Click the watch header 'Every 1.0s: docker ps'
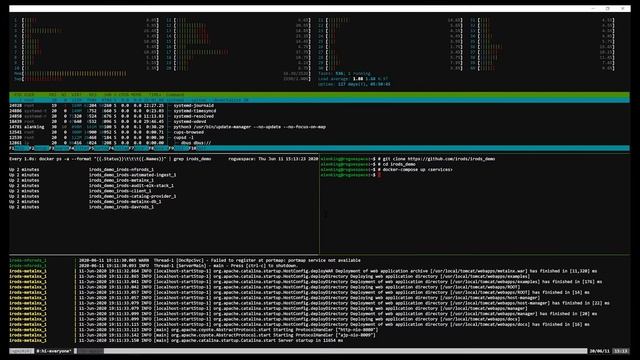The height and width of the screenshot is (360, 640). 110,159
